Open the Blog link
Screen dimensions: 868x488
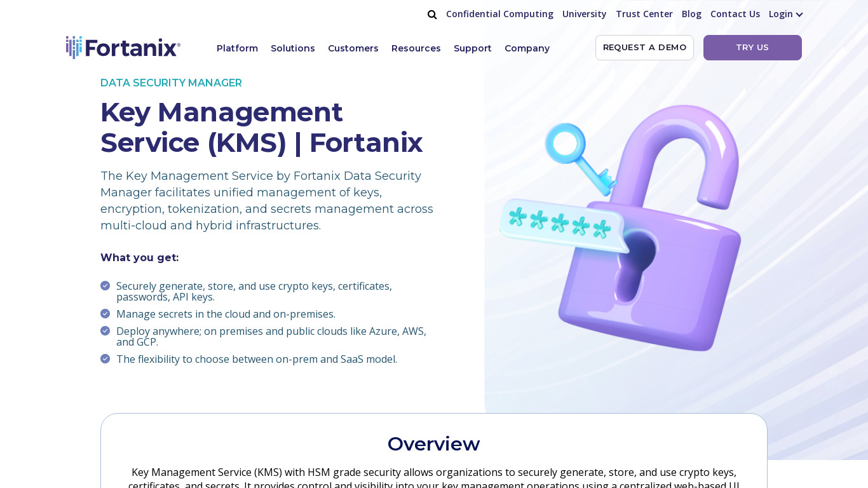pos(691,14)
